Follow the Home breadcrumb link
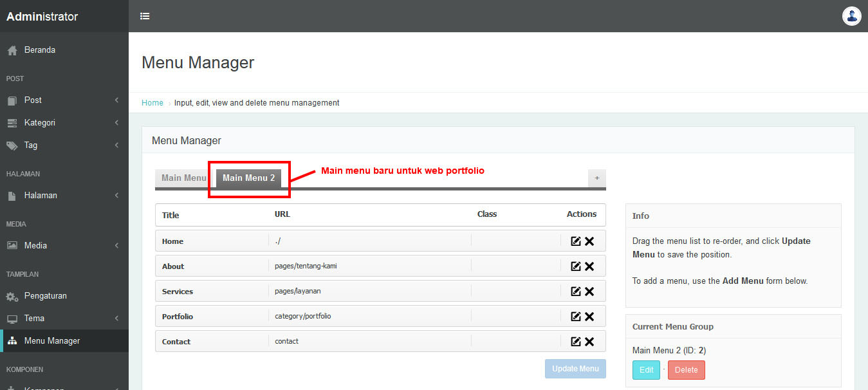The height and width of the screenshot is (390, 868). (152, 103)
